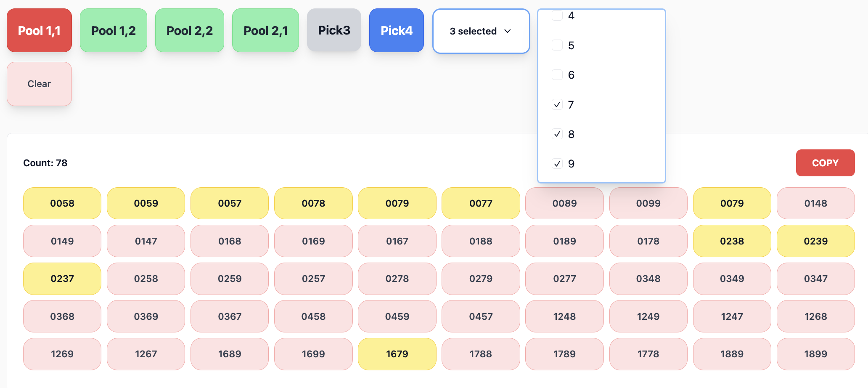
Task: Uncheck the checkbox for option 8
Action: coord(557,134)
